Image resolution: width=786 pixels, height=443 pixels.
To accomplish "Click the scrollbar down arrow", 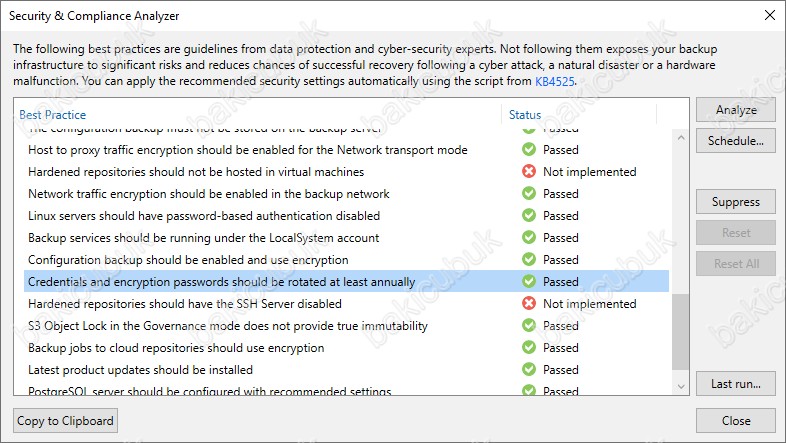I will pos(681,386).
